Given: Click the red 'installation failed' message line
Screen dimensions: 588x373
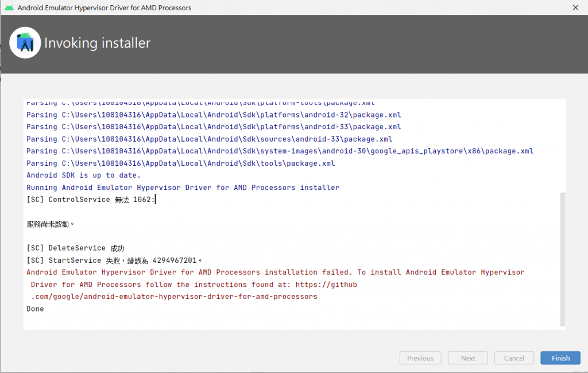Looking at the screenshot, I should (275, 272).
